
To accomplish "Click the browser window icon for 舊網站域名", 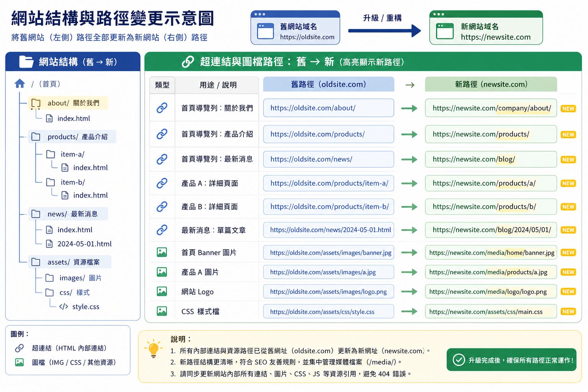I will click(x=265, y=31).
